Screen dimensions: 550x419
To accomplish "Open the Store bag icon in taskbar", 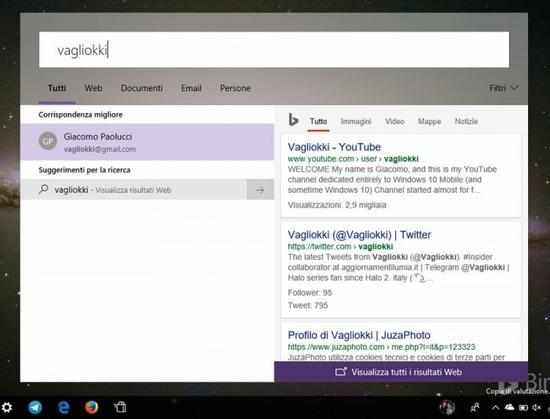I will [120, 407].
